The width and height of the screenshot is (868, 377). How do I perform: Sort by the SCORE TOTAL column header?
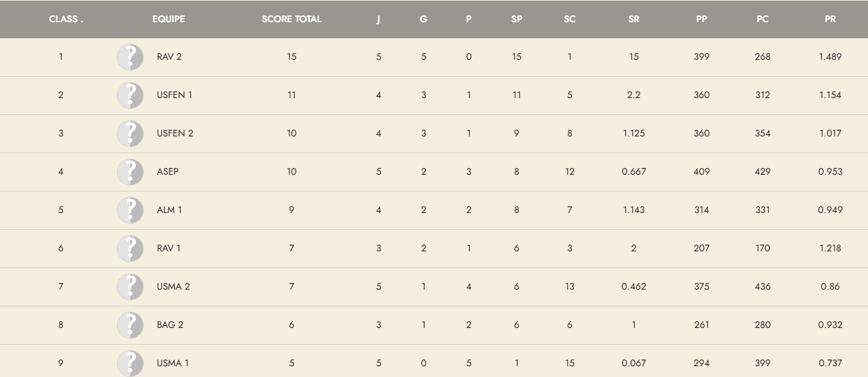292,19
